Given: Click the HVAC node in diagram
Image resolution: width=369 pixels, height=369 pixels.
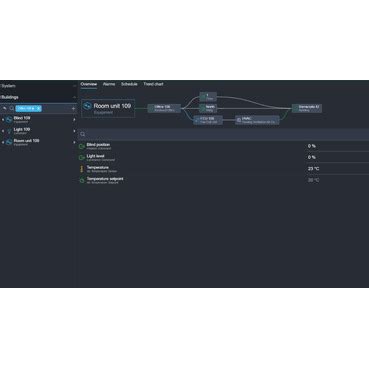Looking at the screenshot, I should tap(257, 120).
